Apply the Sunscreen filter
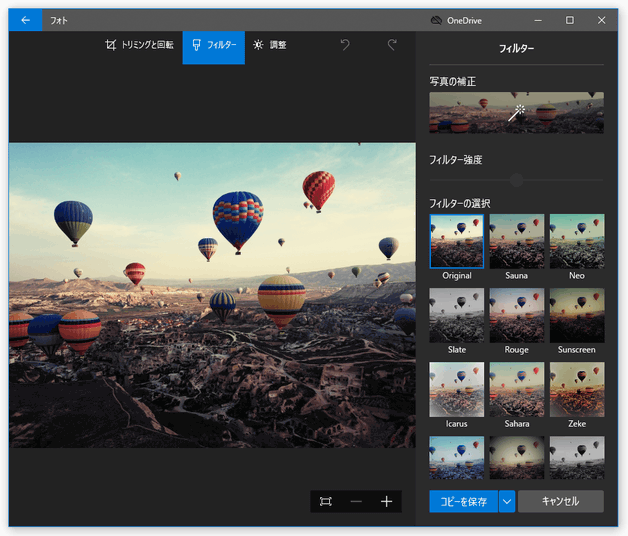Screen dimensions: 628x536 577,315
